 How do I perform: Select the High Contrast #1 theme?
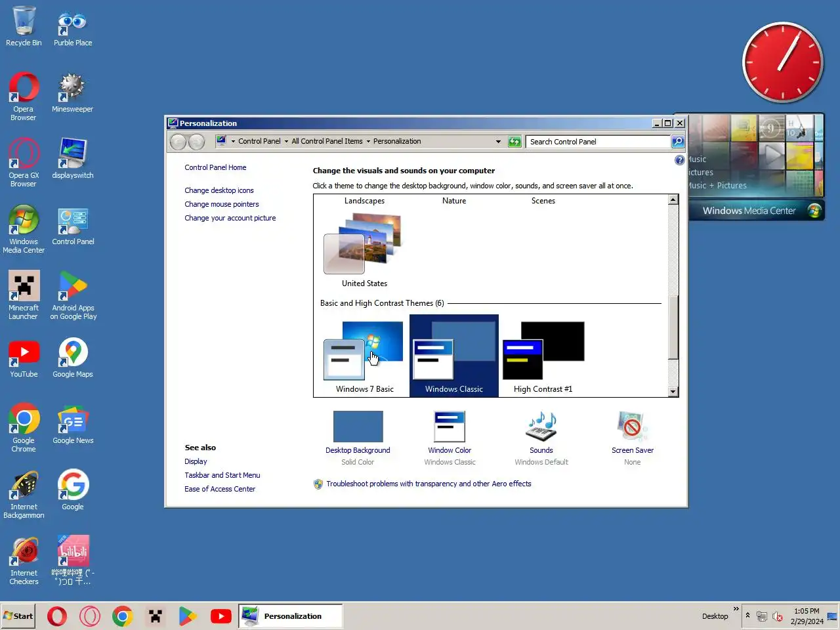(543, 356)
